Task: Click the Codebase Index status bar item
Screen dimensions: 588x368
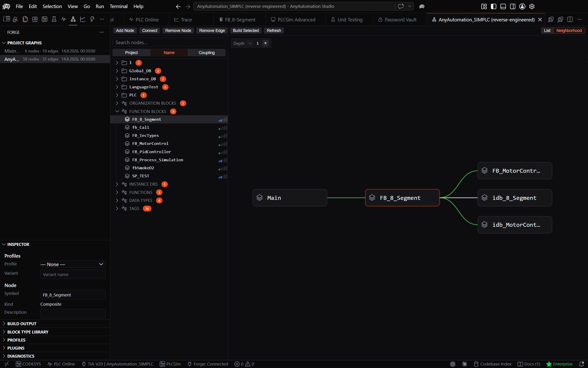Action: click(493, 364)
